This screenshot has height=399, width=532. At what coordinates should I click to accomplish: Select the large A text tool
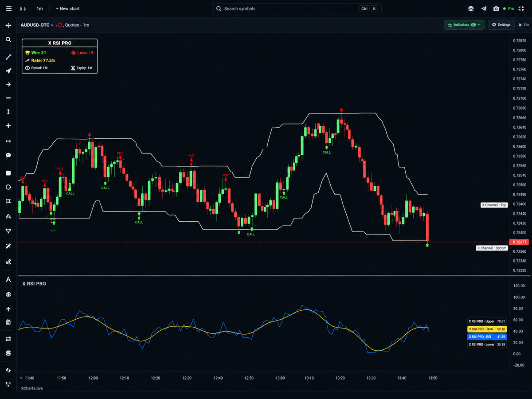click(x=8, y=279)
